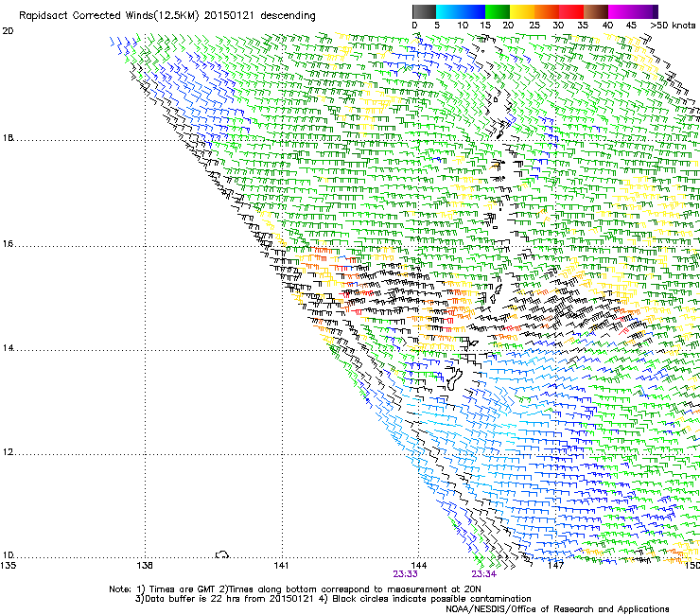This screenshot has width=700, height=615.
Task: Click the latitude label '12'
Action: [8, 452]
